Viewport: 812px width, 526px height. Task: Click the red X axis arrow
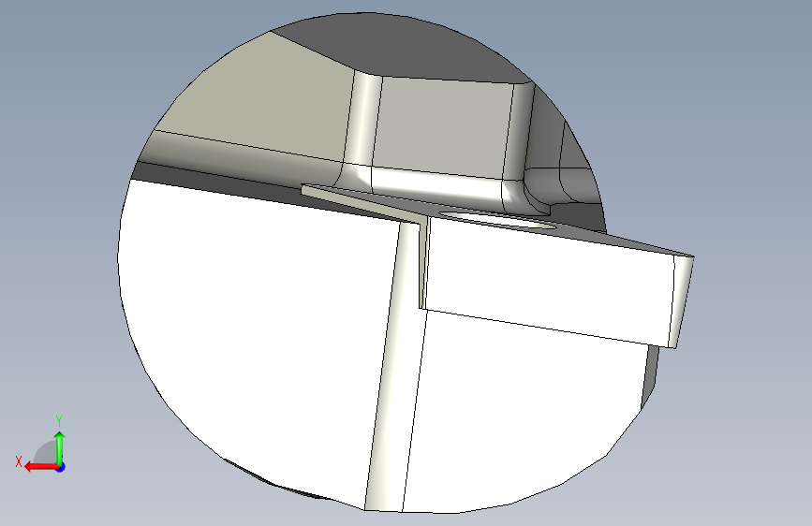coord(41,467)
